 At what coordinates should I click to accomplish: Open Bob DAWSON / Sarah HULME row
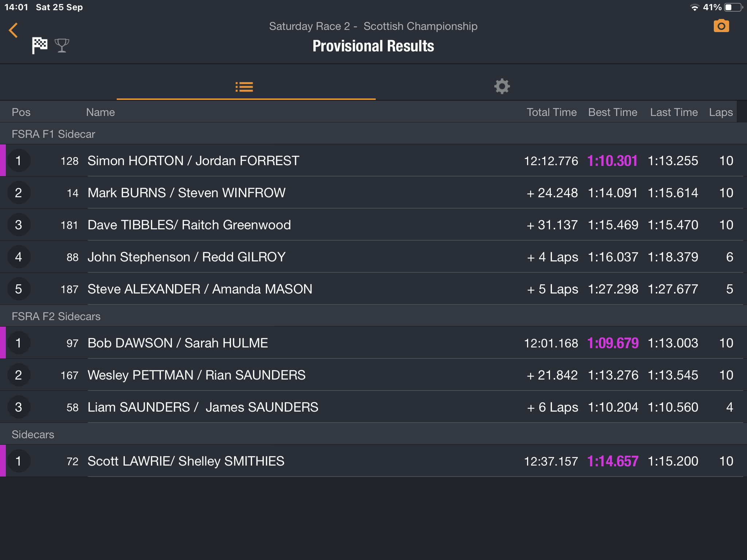[x=373, y=343]
